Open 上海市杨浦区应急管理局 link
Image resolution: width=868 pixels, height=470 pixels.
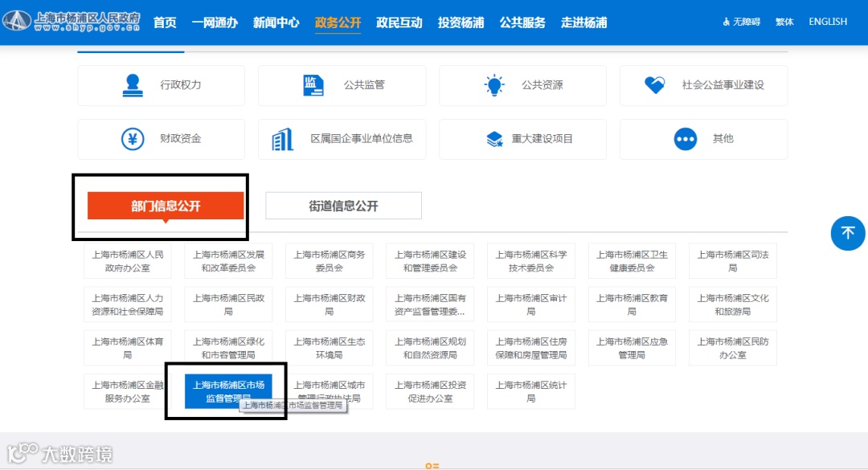point(632,348)
